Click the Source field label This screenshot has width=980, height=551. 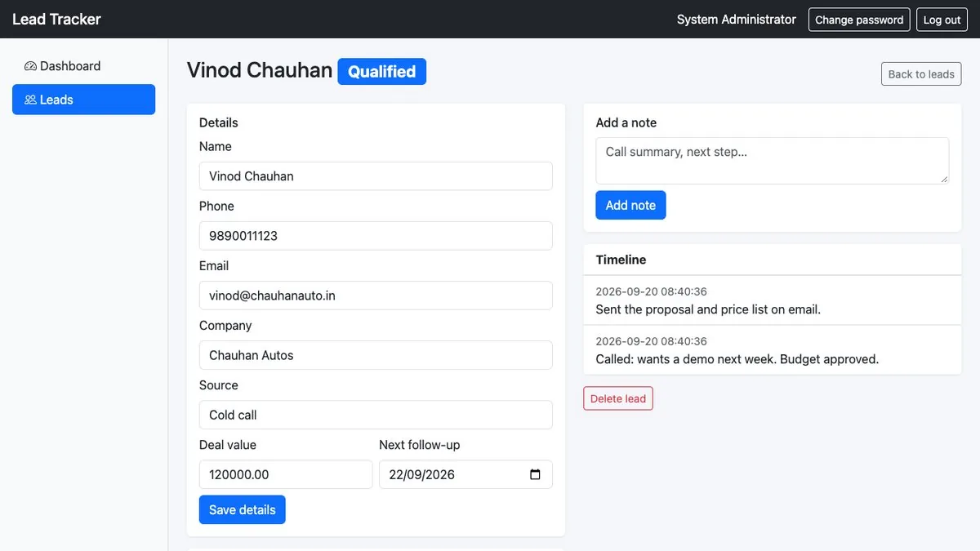tap(219, 385)
